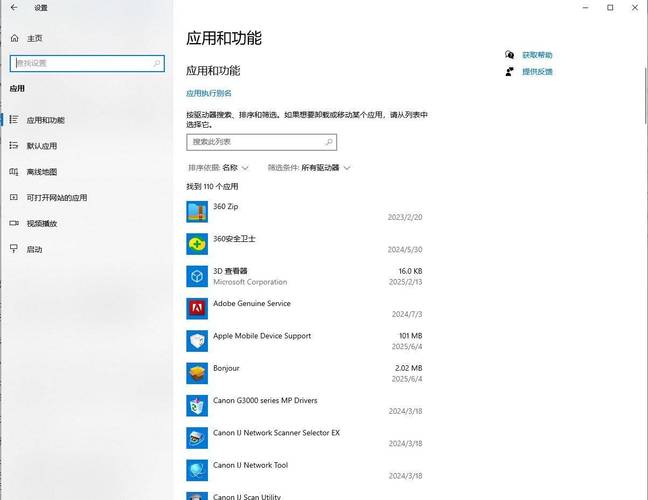Go to 启动 in sidebar

click(x=34, y=250)
